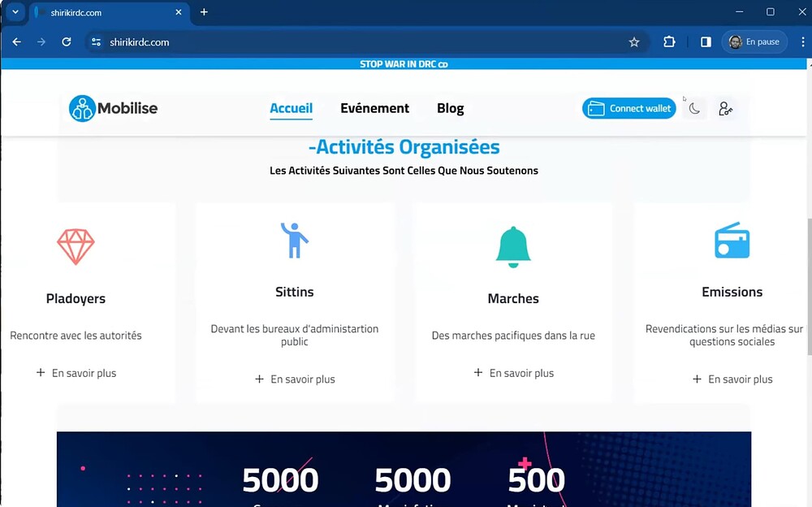Click the Mobilise logo icon
Screen dimensions: 812x507
pos(82,108)
